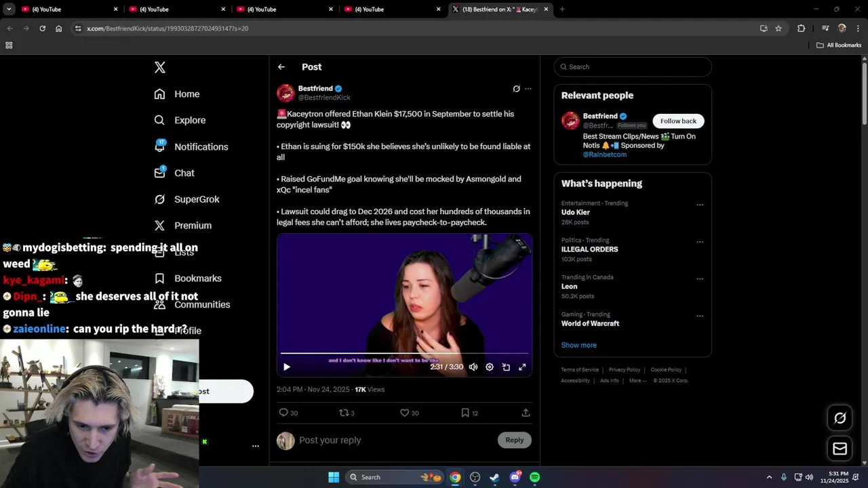Open browser extensions puzzle icon
Screen dimensions: 868x488
point(801,28)
